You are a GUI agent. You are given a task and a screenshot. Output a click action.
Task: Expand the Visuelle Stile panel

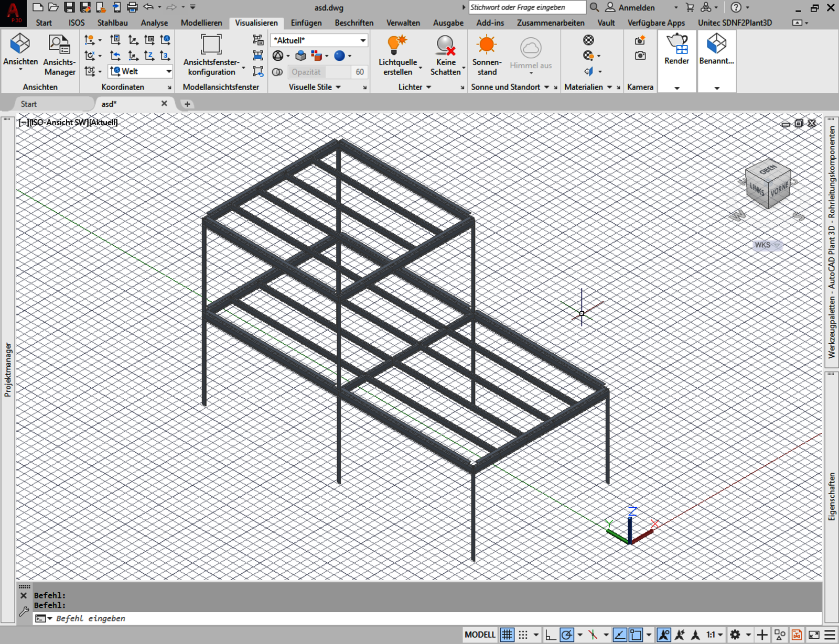pos(315,87)
